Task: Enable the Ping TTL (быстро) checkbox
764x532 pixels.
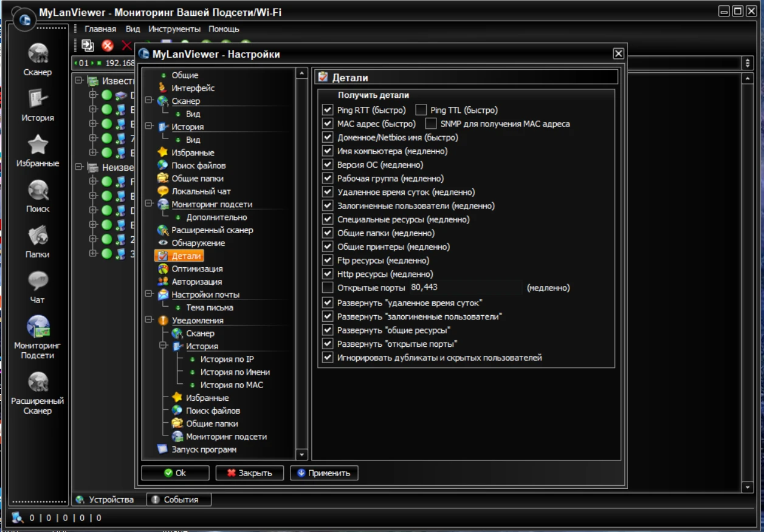Action: point(421,110)
